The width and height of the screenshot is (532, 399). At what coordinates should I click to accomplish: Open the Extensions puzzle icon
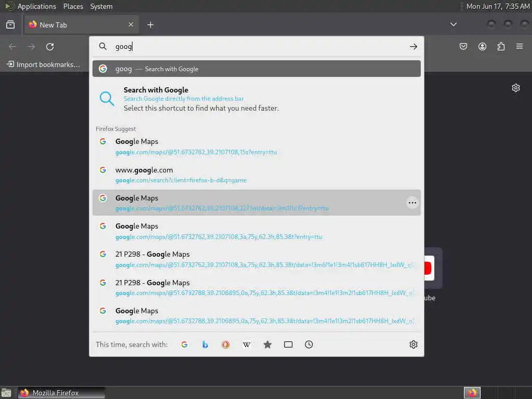[501, 46]
